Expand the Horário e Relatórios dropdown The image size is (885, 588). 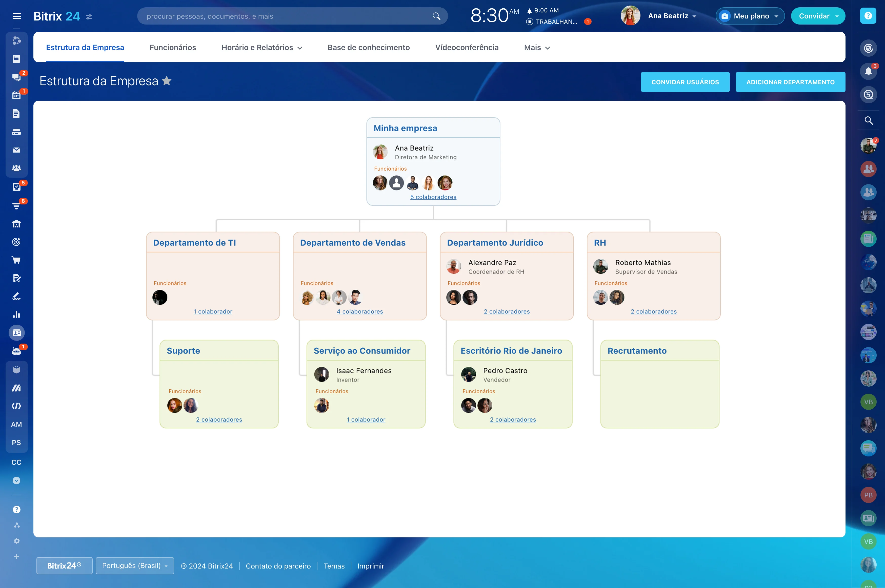click(x=262, y=48)
